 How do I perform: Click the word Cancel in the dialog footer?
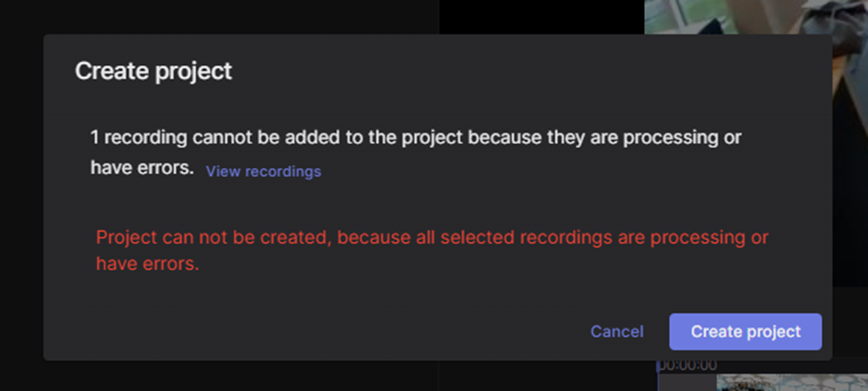pyautogui.click(x=616, y=331)
